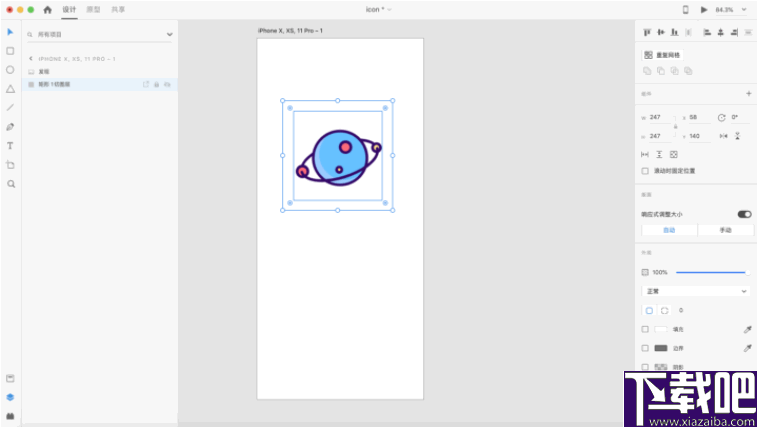Start desktop preview play button
Image resolution: width=759 pixels, height=427 pixels.
click(704, 10)
